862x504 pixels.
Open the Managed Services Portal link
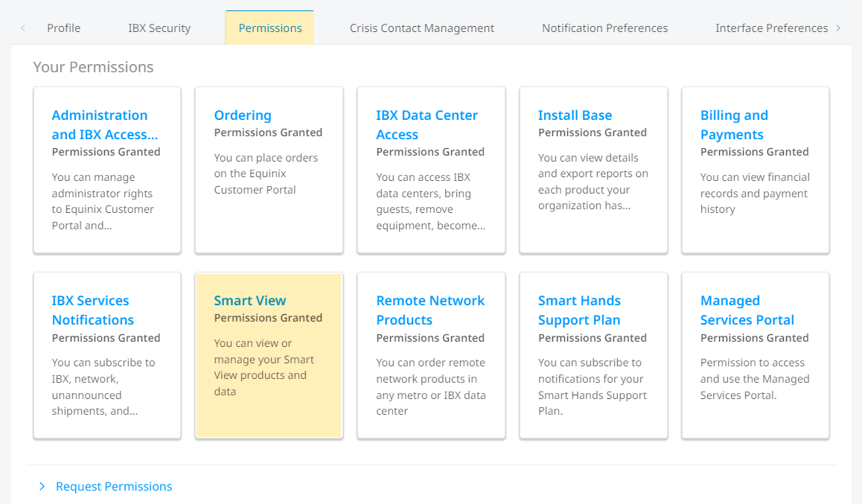click(747, 310)
